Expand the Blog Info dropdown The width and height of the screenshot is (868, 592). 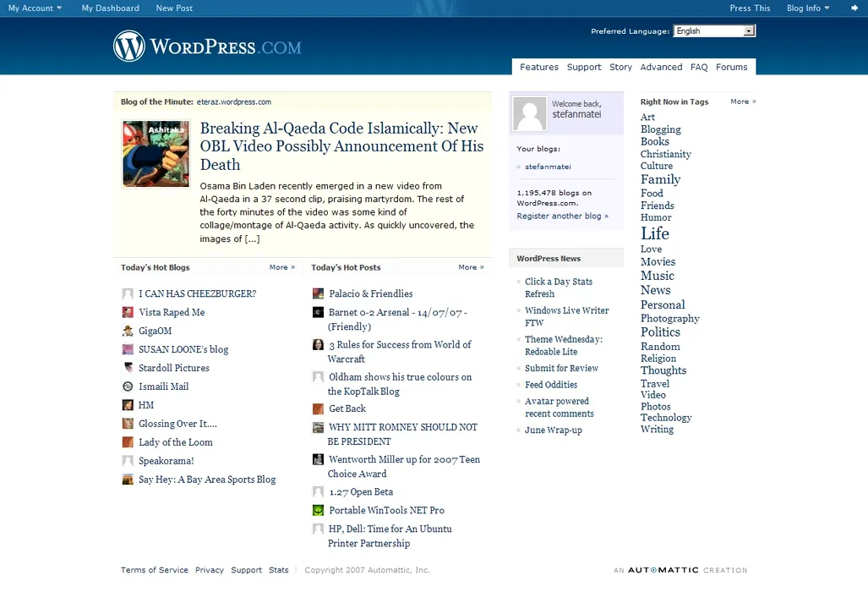tap(808, 8)
